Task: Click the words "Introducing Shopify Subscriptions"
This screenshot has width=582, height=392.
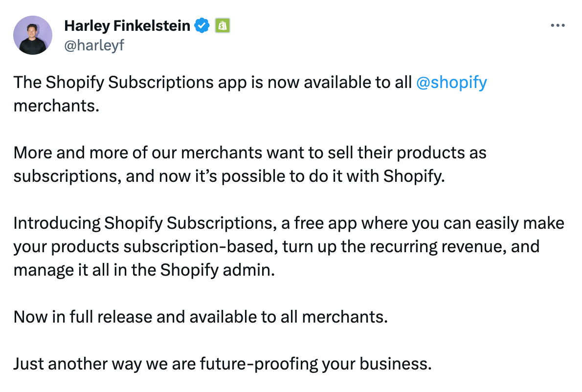Action: click(145, 223)
